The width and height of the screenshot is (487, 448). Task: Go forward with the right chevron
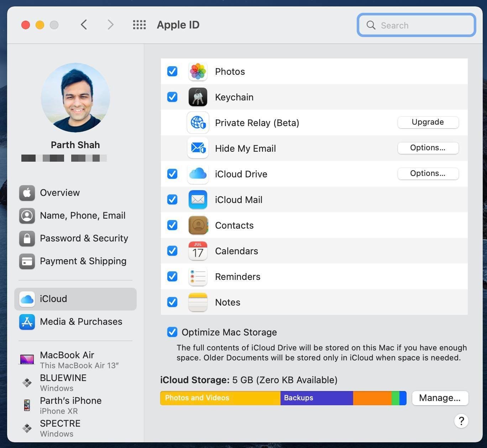pyautogui.click(x=110, y=25)
